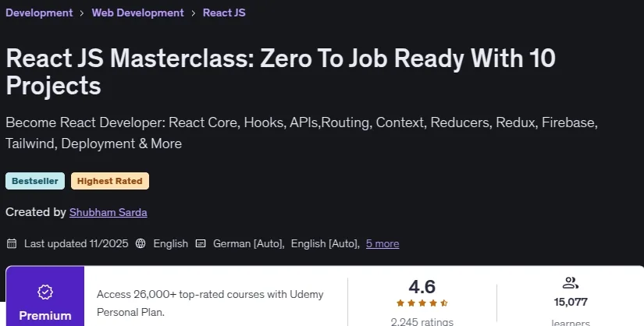This screenshot has width=644, height=326.
Task: Click the 4.6 rating score
Action: [x=422, y=286]
